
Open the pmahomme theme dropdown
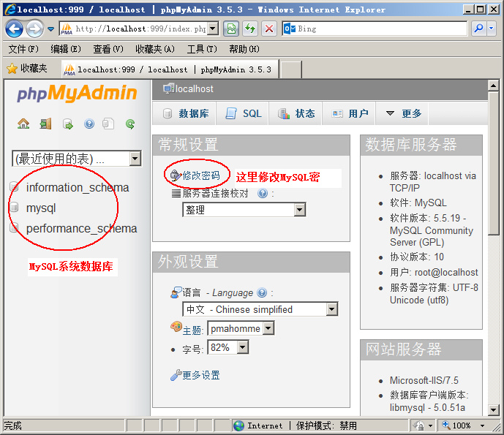tap(268, 328)
